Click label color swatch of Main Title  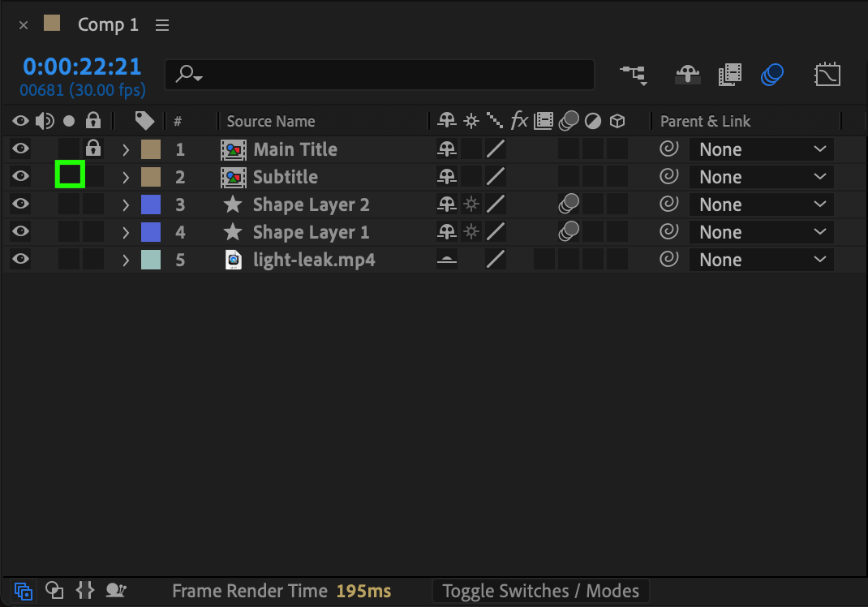click(x=151, y=149)
